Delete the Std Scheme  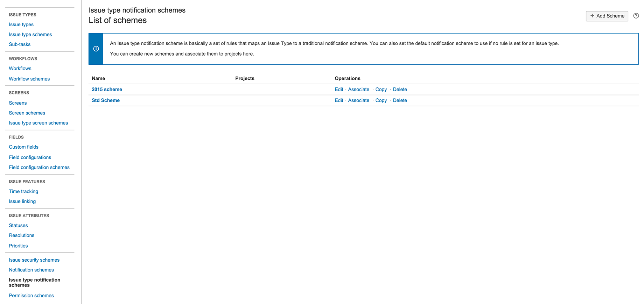coord(400,100)
